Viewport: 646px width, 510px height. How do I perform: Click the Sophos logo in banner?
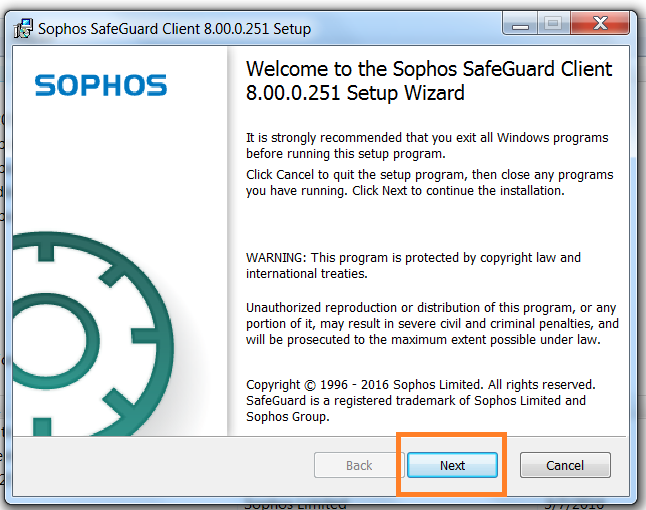[x=101, y=85]
